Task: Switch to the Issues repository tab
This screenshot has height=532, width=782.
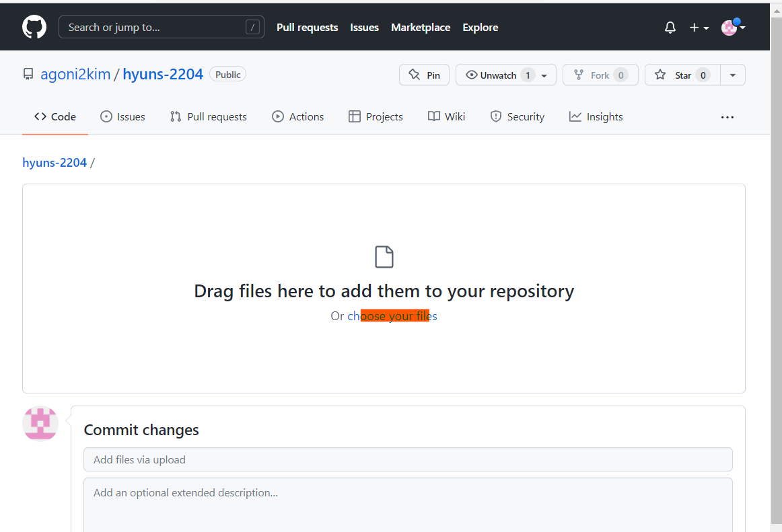Action: point(122,116)
